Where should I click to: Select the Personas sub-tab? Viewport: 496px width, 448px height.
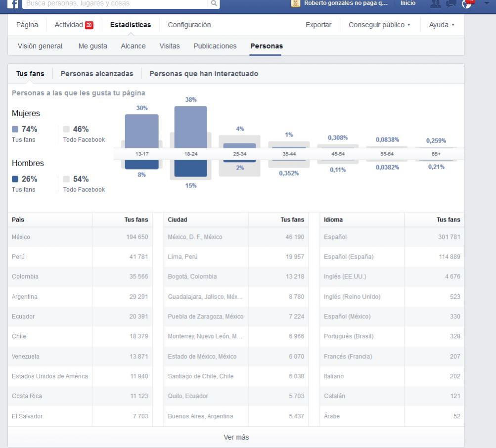pyautogui.click(x=267, y=46)
